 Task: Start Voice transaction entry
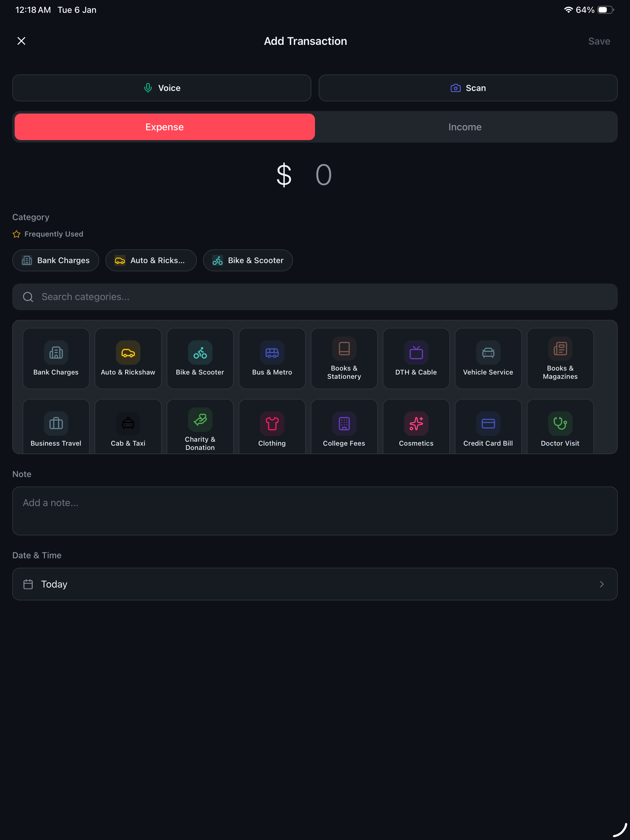pyautogui.click(x=162, y=88)
